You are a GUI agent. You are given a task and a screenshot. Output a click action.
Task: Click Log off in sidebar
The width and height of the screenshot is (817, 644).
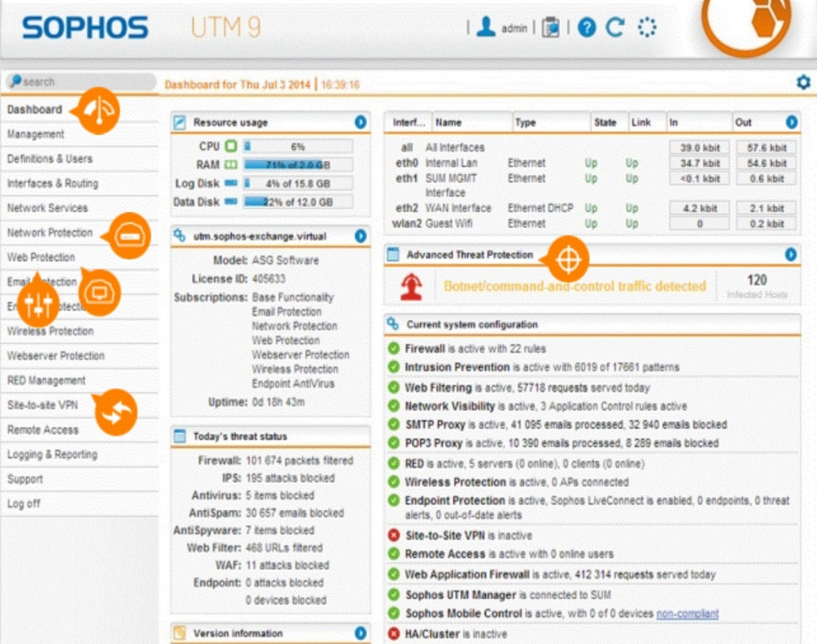tap(24, 503)
